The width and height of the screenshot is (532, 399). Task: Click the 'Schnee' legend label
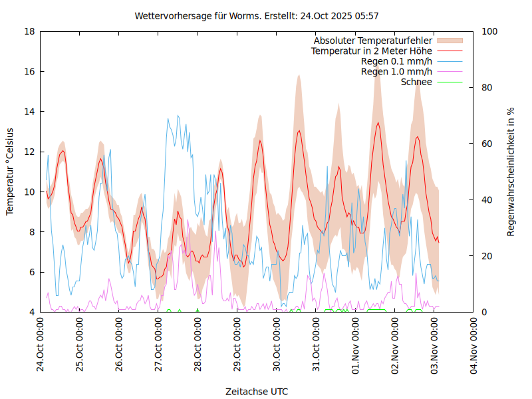click(x=416, y=82)
